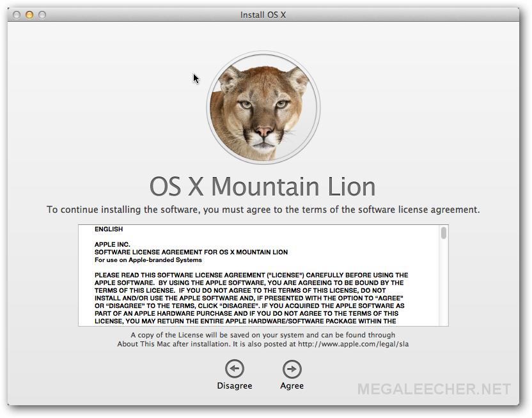Click "A copy of the License will be saved" text
The width and height of the screenshot is (532, 418).
(x=263, y=335)
